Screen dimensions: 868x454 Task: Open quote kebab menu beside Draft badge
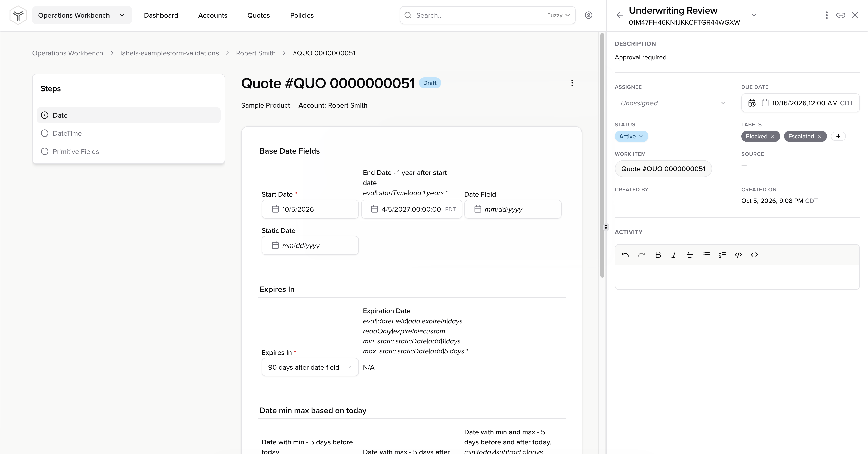572,83
